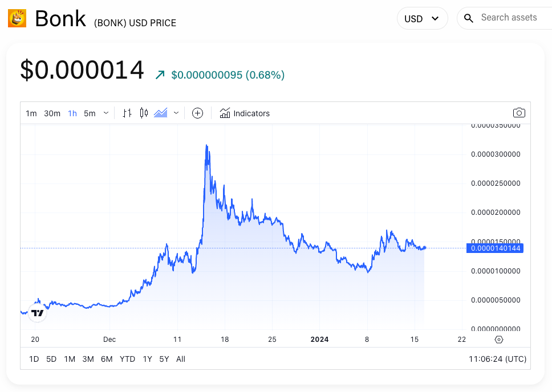Click the 25 date label on time axis
This screenshot has height=392, width=552.
[272, 340]
